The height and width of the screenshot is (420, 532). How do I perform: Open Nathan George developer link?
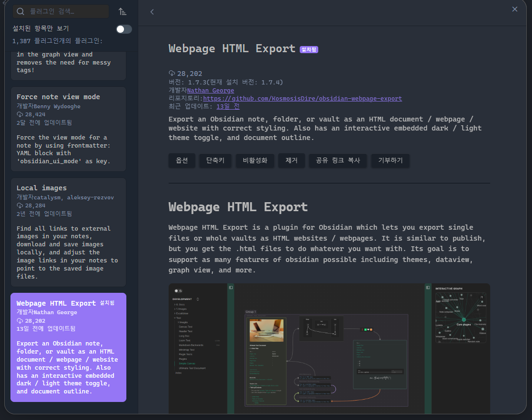coord(210,91)
